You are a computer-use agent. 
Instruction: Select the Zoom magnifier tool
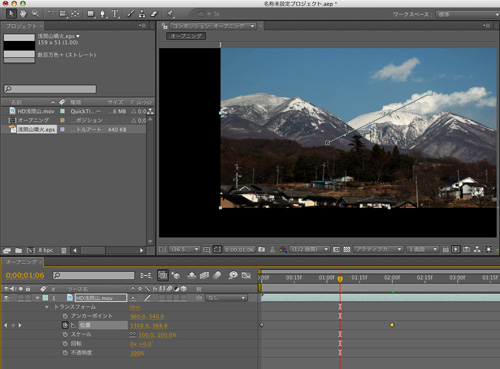35,14
